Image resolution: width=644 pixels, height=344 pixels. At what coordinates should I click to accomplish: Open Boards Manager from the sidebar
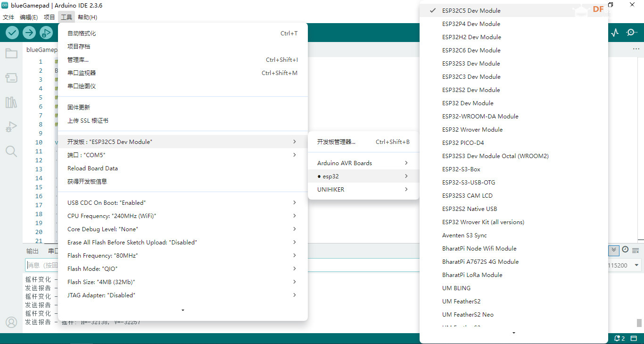pyautogui.click(x=11, y=78)
